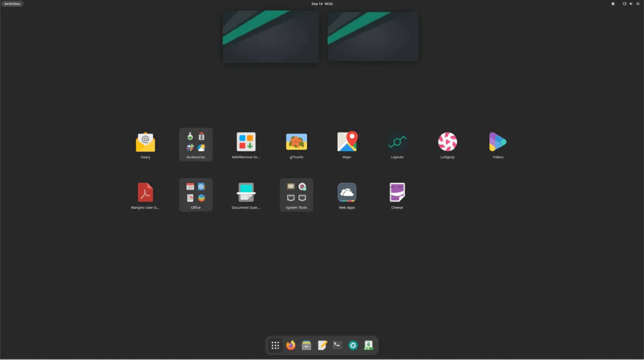Open the Maps application
This screenshot has height=360, width=644.
pos(347,142)
